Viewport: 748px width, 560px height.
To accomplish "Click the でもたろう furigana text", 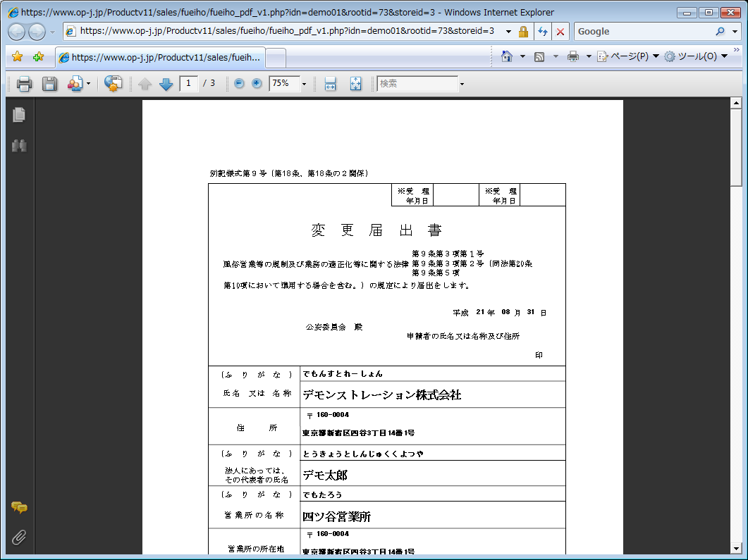I will point(322,495).
